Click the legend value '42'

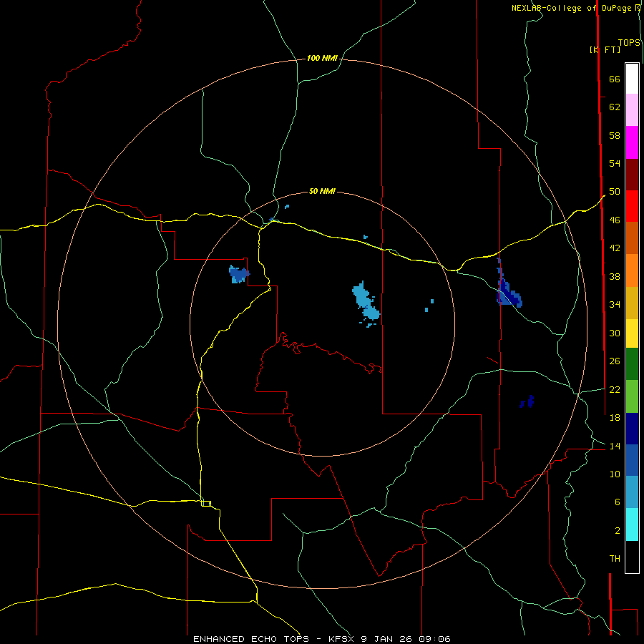pyautogui.click(x=615, y=248)
